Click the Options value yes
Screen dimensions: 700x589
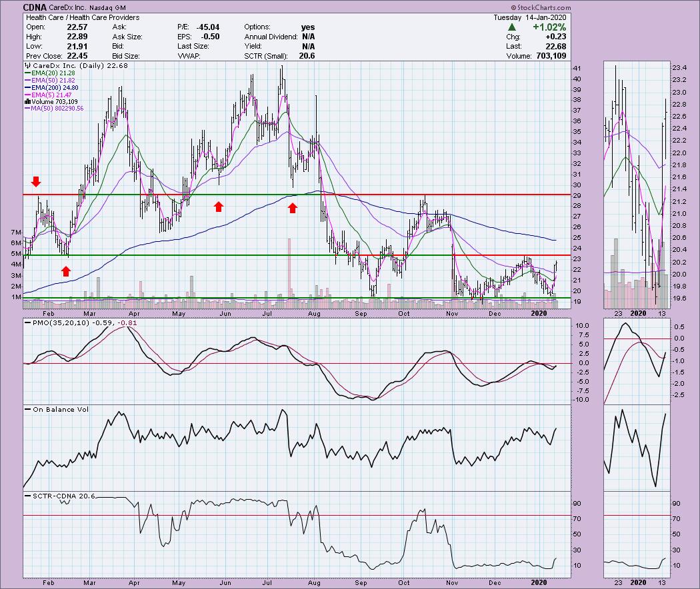(x=307, y=27)
